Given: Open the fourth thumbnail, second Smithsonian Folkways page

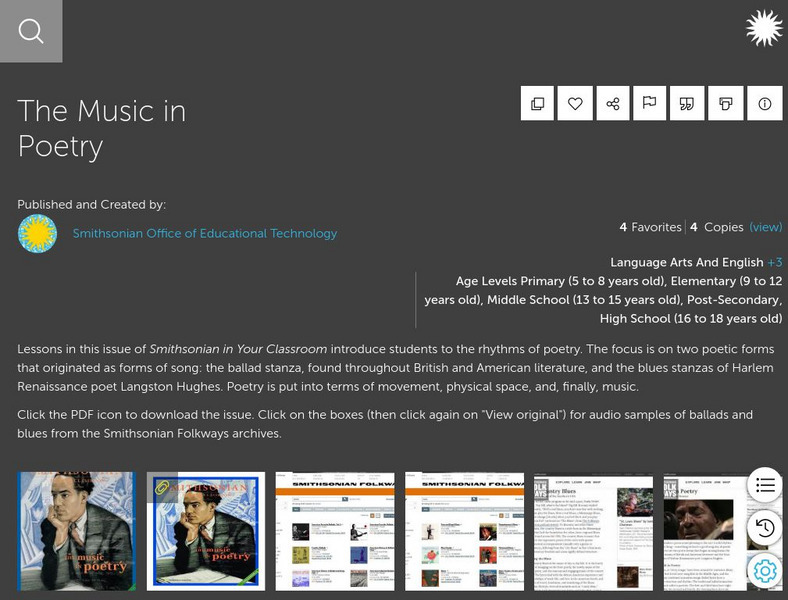Looking at the screenshot, I should tap(464, 531).
